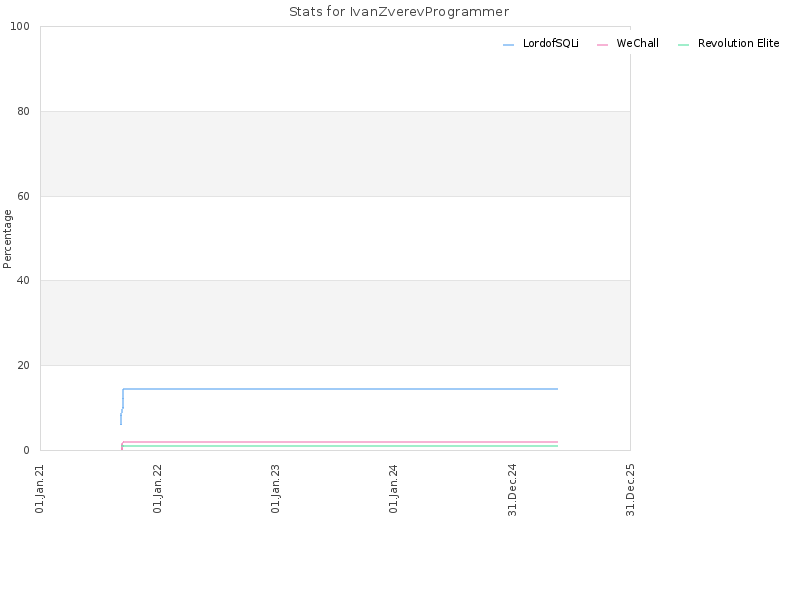Click the WeChall pink legend swatch
The image size is (800, 600).
click(602, 45)
